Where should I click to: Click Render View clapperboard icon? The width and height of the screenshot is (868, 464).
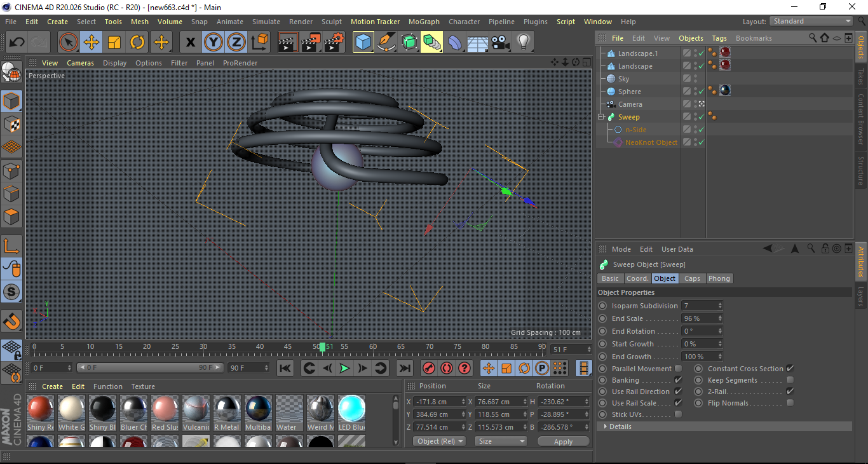288,43
